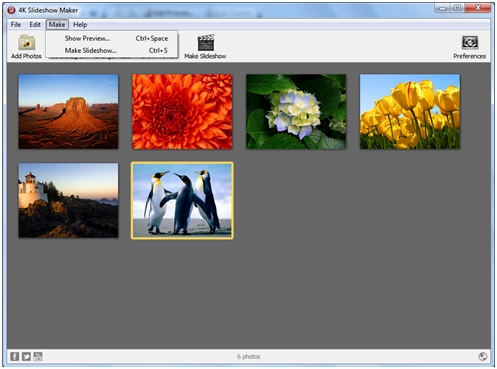Select the orange chrysanthemum photo thumbnail
The width and height of the screenshot is (497, 369).
coord(182,111)
